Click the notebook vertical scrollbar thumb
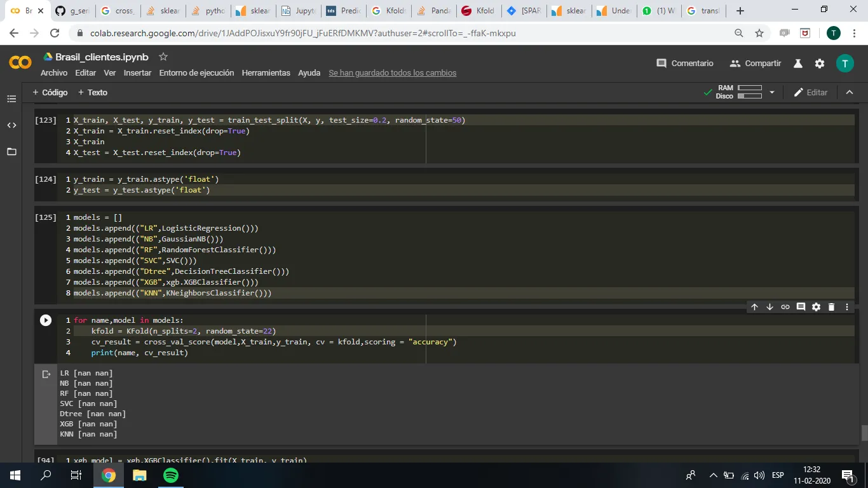Viewport: 868px width, 488px height. point(864,433)
